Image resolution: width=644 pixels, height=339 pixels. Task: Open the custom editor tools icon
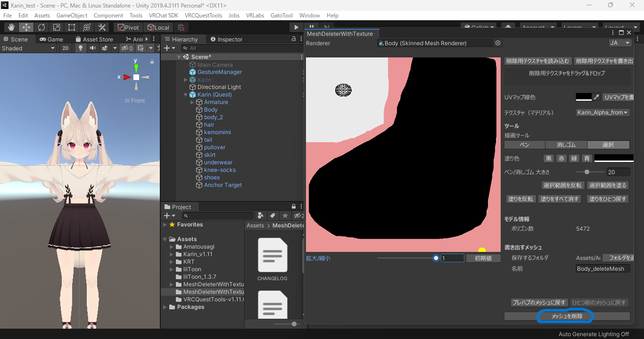102,27
